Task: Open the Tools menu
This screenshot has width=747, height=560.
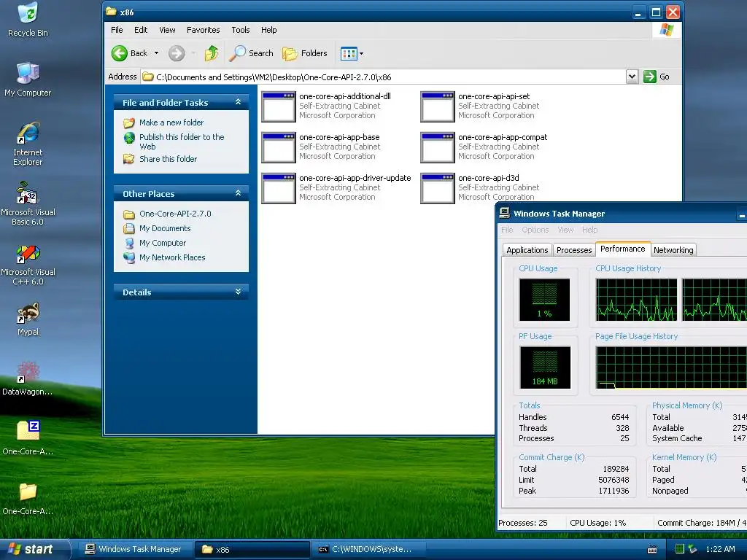Action: coord(241,30)
